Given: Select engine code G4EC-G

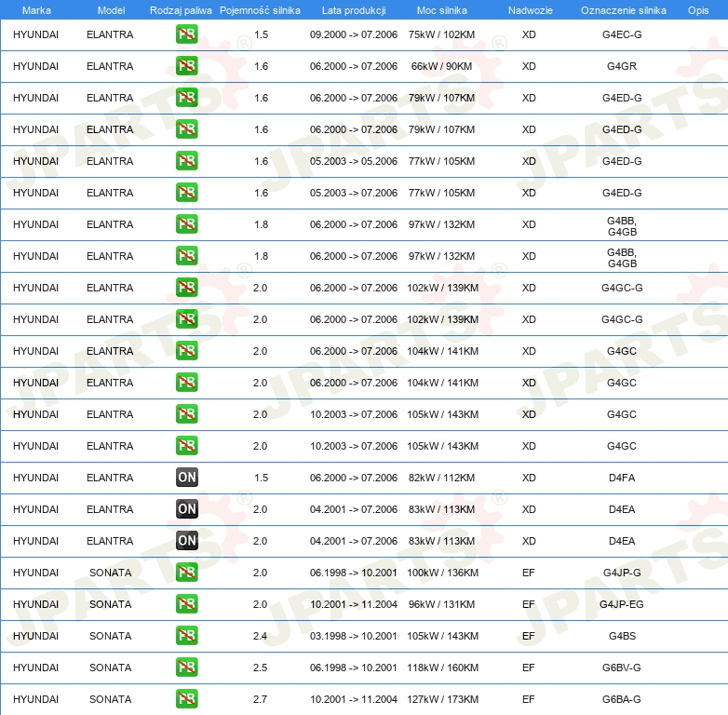Looking at the screenshot, I should [x=622, y=34].
